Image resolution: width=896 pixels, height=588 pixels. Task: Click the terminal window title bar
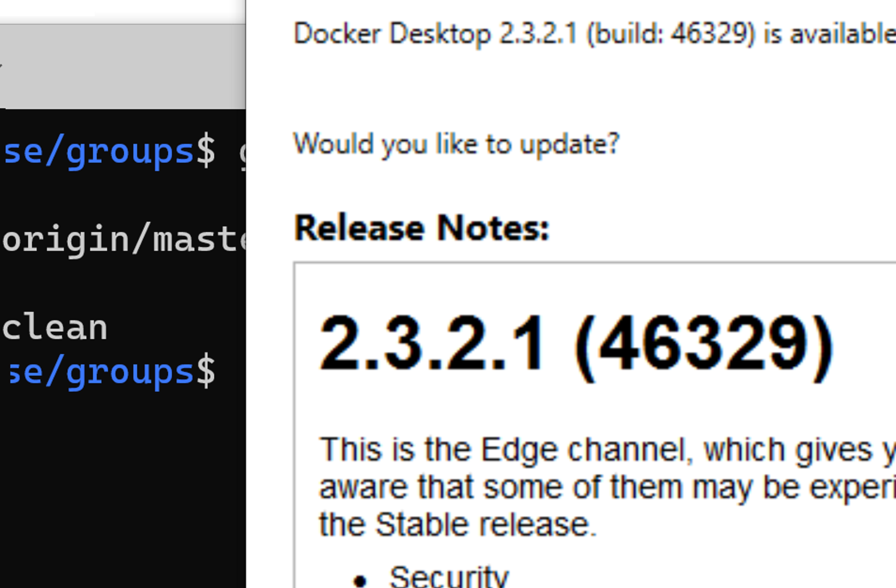[121, 64]
